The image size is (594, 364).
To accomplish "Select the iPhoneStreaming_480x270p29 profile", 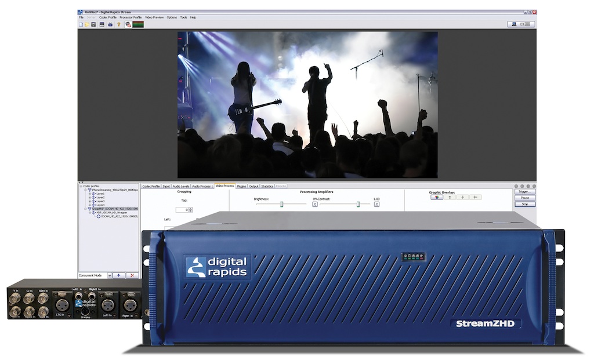I will click(115, 190).
